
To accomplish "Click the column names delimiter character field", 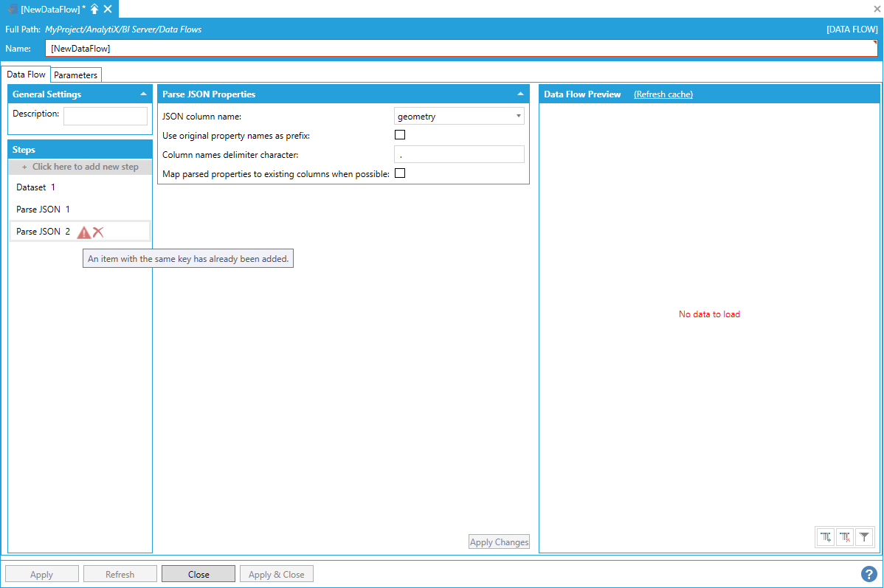I will point(459,154).
